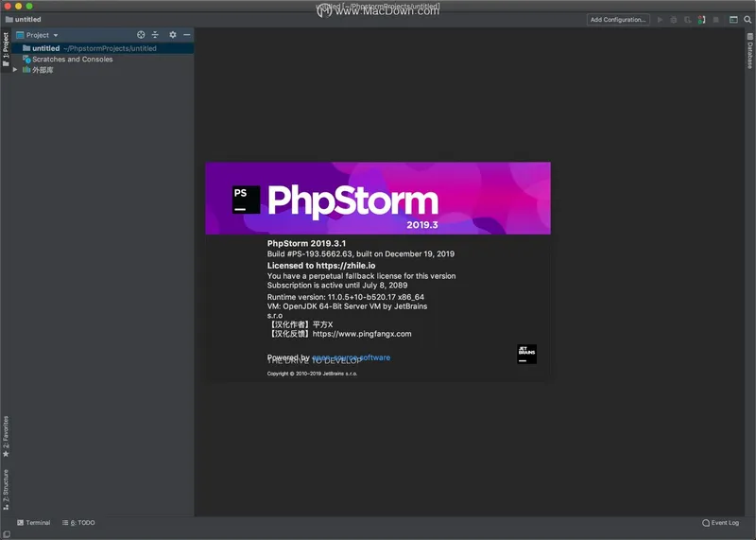
Task: Select the untitled project root folder
Action: point(102,48)
